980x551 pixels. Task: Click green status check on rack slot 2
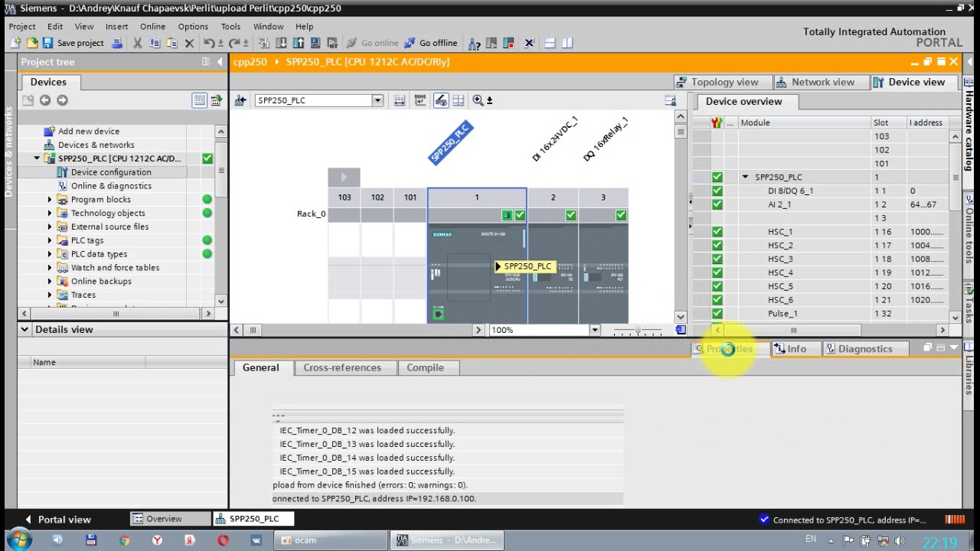[x=570, y=216]
